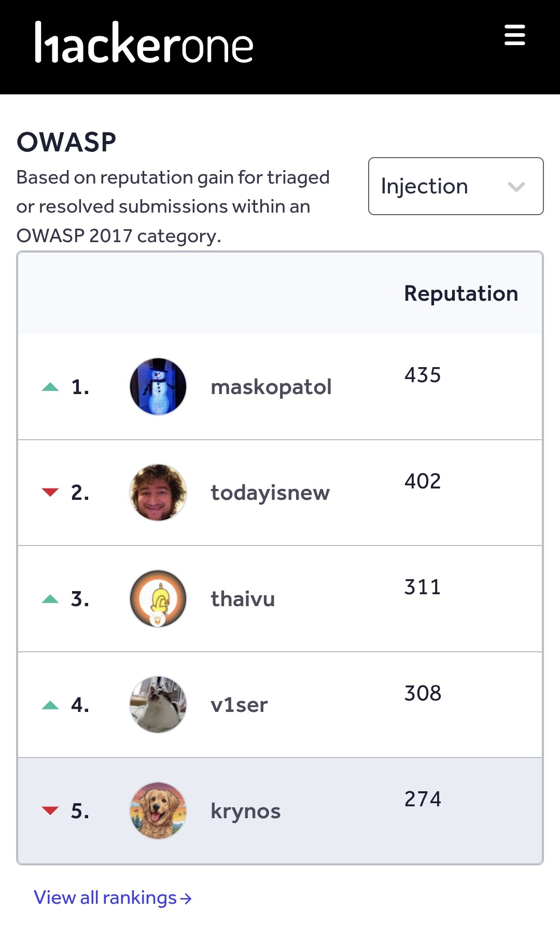Open the maskopatol username link

pyautogui.click(x=271, y=387)
